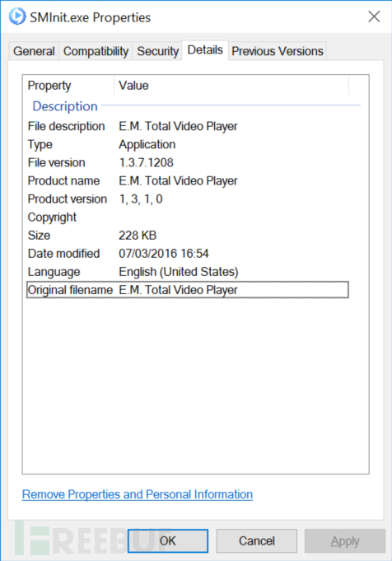Click the 1.3.7.1208 version value
Viewport: 392px width, 561px height.
(146, 163)
